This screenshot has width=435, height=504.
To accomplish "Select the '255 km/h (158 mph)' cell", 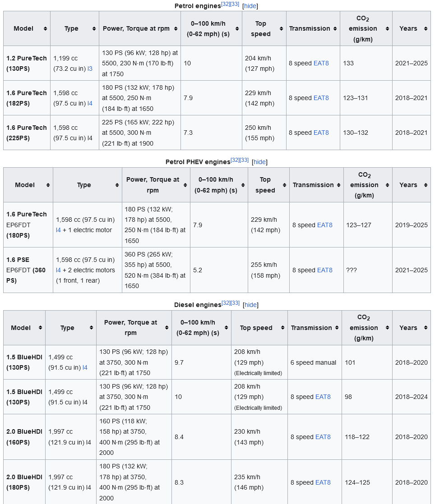I will (268, 270).
